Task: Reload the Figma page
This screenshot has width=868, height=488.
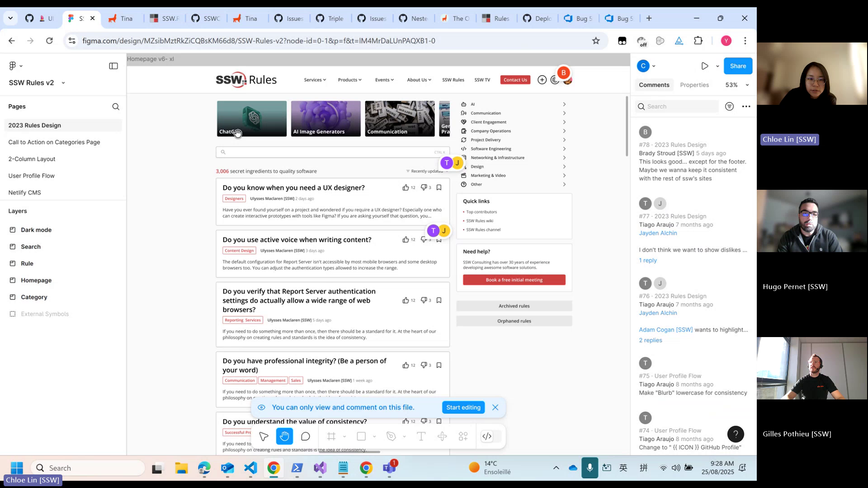Action: (x=49, y=41)
